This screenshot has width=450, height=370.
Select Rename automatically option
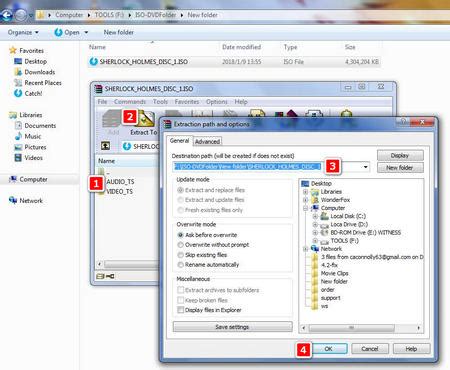pyautogui.click(x=208, y=265)
